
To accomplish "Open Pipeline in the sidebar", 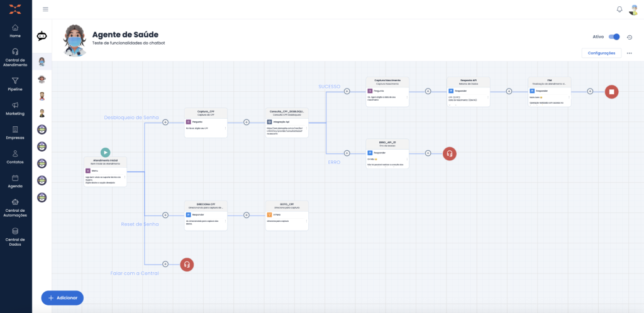I will tap(16, 84).
